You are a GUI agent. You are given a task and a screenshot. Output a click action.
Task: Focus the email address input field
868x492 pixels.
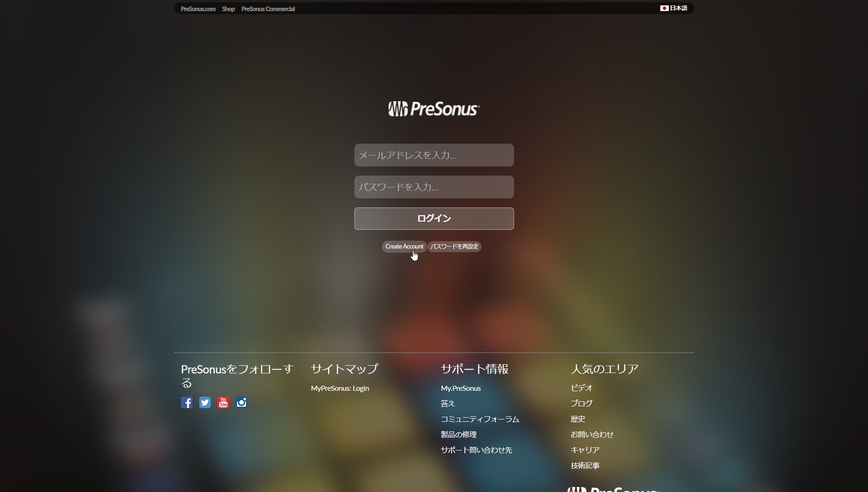[434, 155]
